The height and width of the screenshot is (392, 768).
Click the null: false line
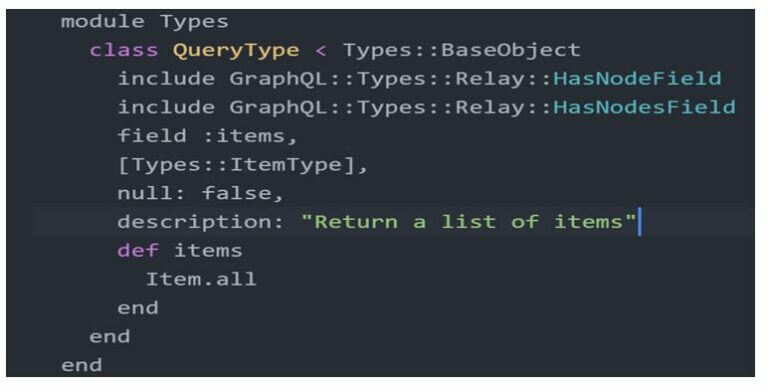200,193
